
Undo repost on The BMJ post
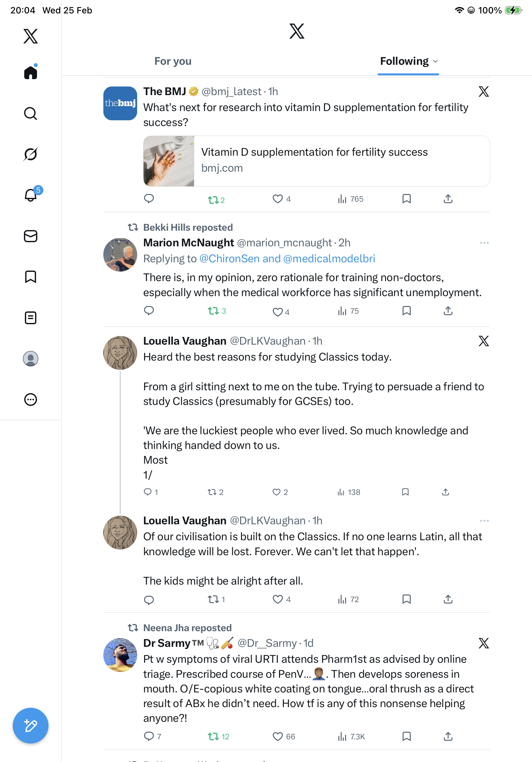pyautogui.click(x=213, y=200)
